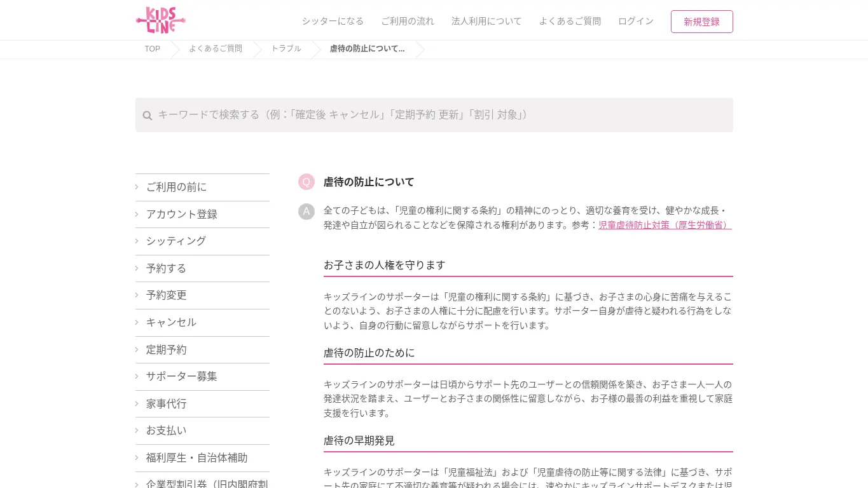Open the 児童虐待防止対策（厚生労働省） link
Viewport: 868px width, 488px height.
tap(665, 225)
